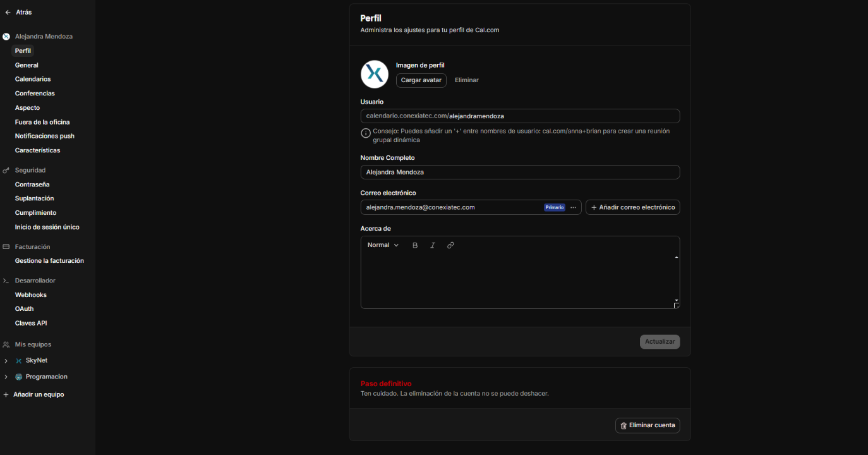Image resolution: width=868 pixels, height=455 pixels.
Task: Open the three-dot email options menu
Action: [x=573, y=207]
